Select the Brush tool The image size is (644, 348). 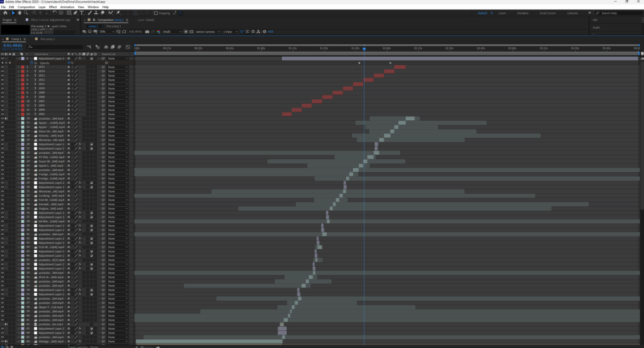tap(89, 13)
